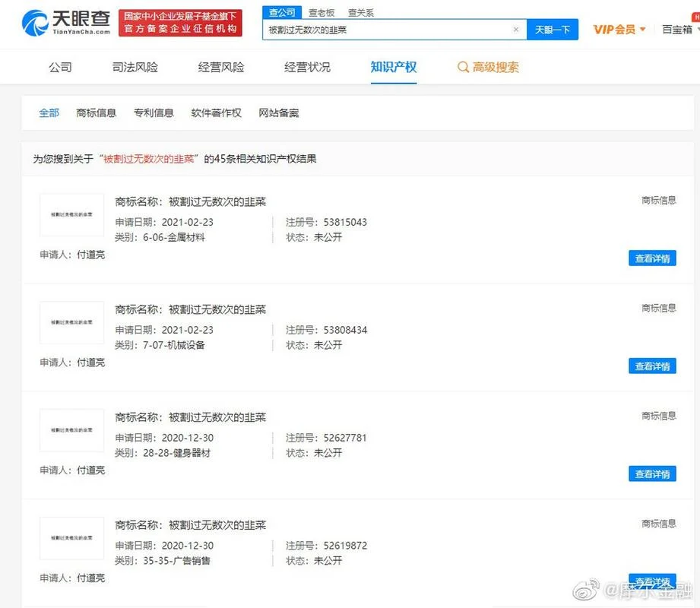Click 查看详情 for the 7-07-机械设备 trademark
Image resolution: width=700 pixels, height=608 pixels.
652,366
